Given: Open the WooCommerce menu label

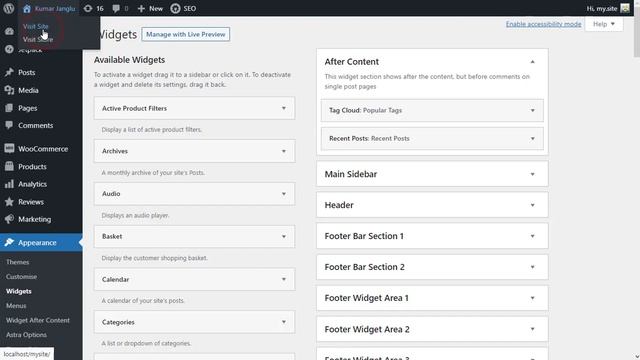Looking at the screenshot, I should tap(43, 149).
